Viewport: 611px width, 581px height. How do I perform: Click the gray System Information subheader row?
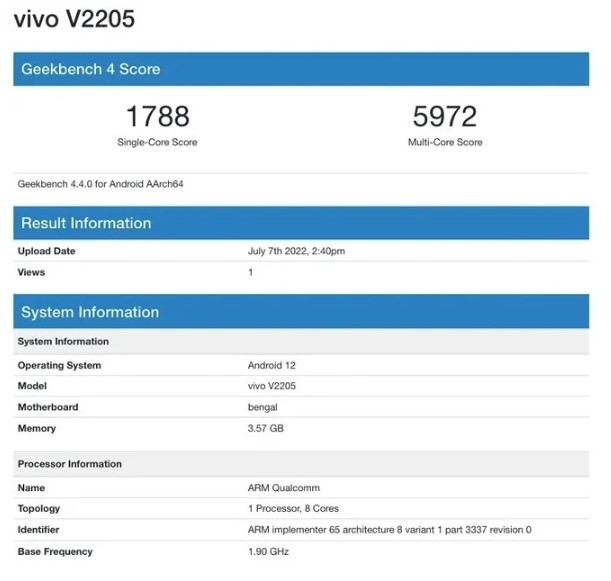pos(301,341)
